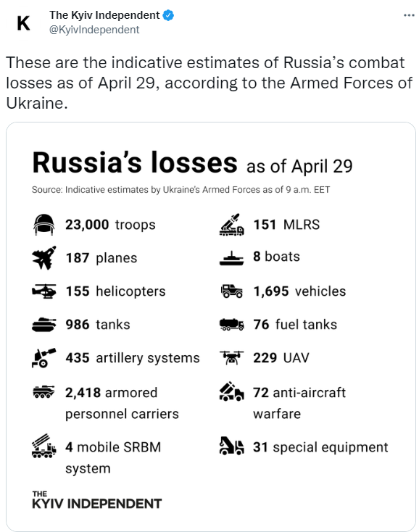Screen dimensions: 419x532
Task: Click the helicopter icon beside 155 helicopters
Action: click(44, 291)
